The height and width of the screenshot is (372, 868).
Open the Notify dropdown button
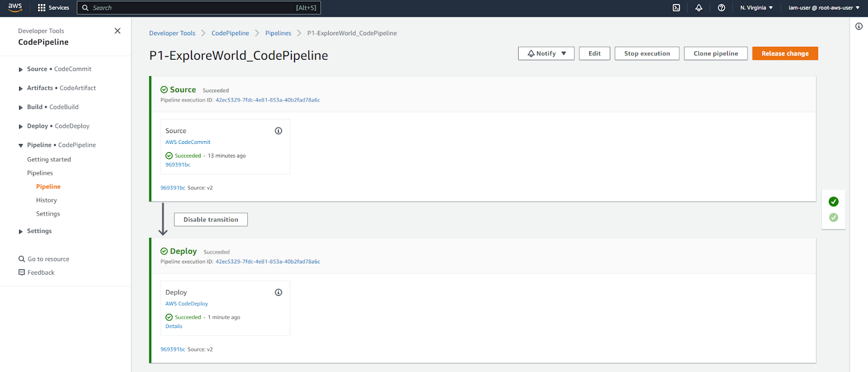[x=546, y=53]
